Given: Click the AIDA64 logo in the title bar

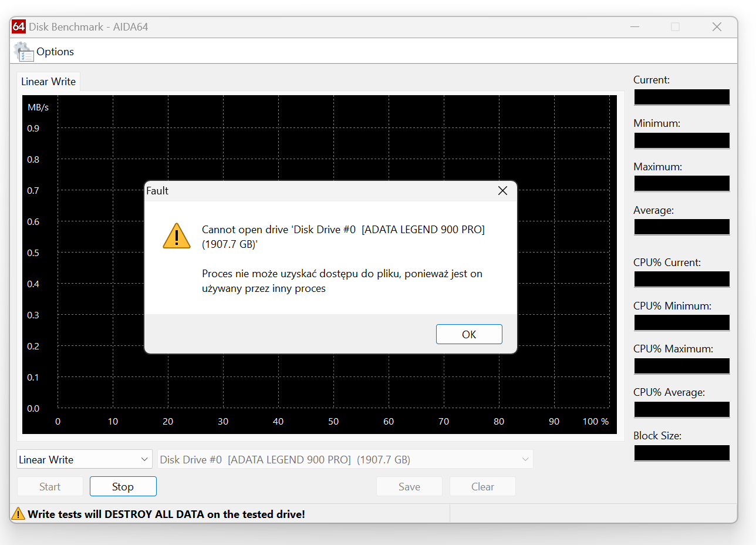Looking at the screenshot, I should pyautogui.click(x=19, y=27).
